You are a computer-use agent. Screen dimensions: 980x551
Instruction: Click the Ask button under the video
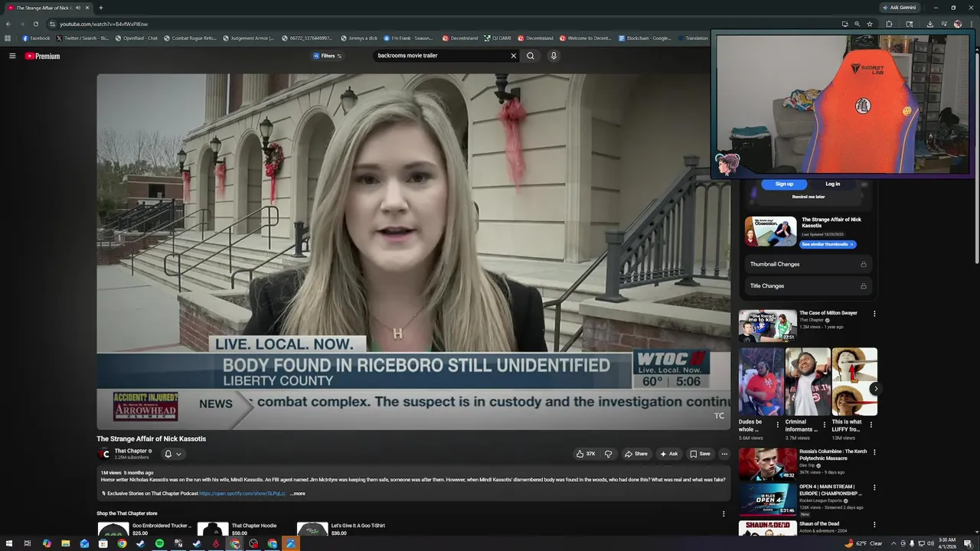pos(668,454)
